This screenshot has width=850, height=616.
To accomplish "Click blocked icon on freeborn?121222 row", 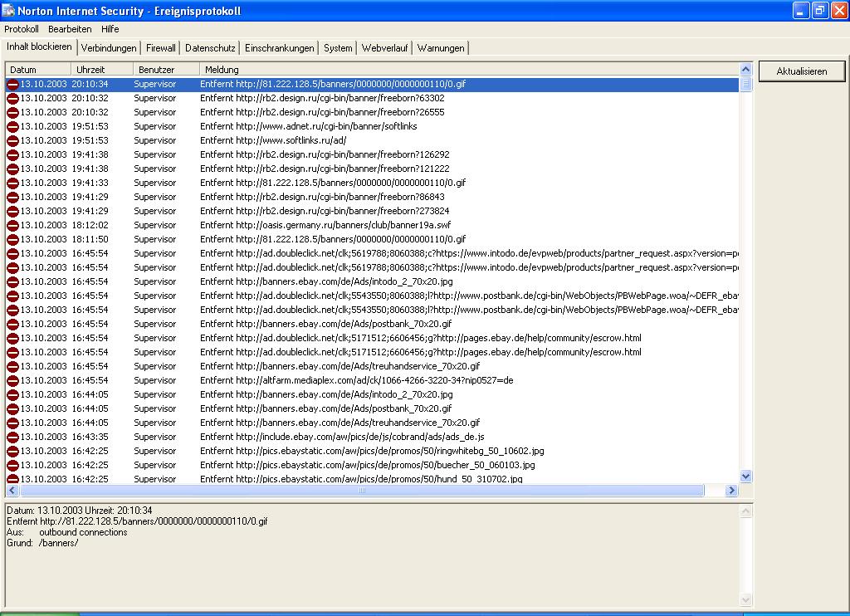I will pos(12,169).
